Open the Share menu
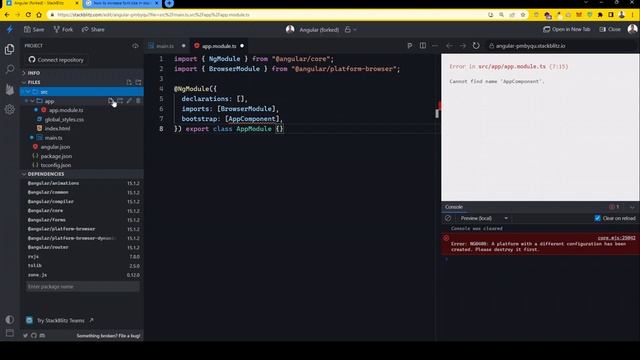This screenshot has height=360, width=640. point(93,29)
